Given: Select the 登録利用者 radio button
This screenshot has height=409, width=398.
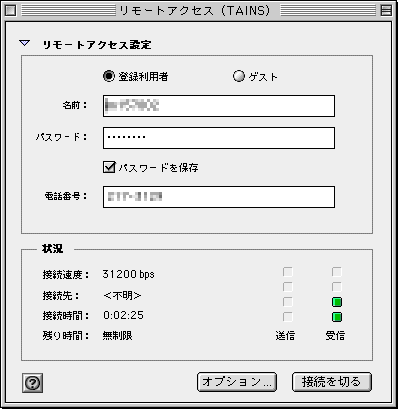Looking at the screenshot, I should 109,76.
